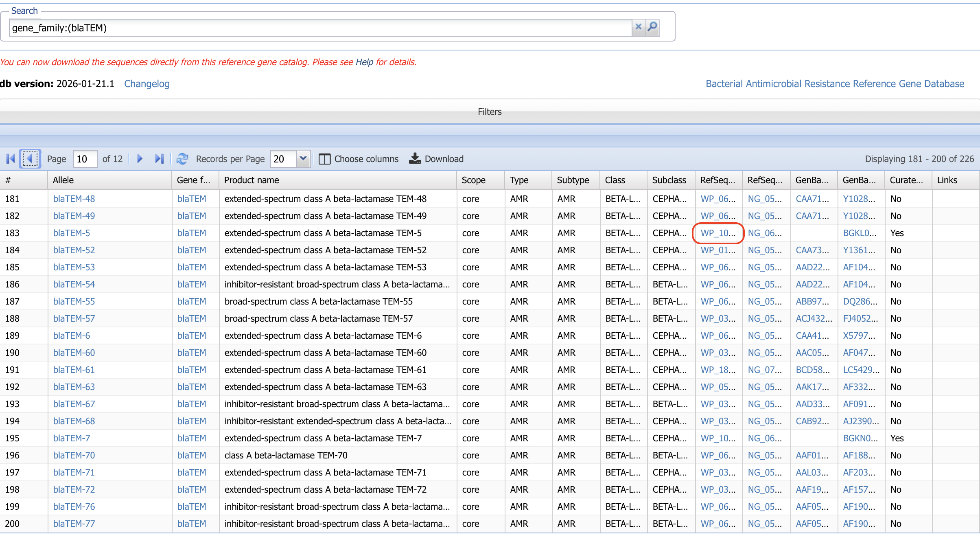Sort by Allele column header
Screen dimensions: 980x535
(63, 180)
